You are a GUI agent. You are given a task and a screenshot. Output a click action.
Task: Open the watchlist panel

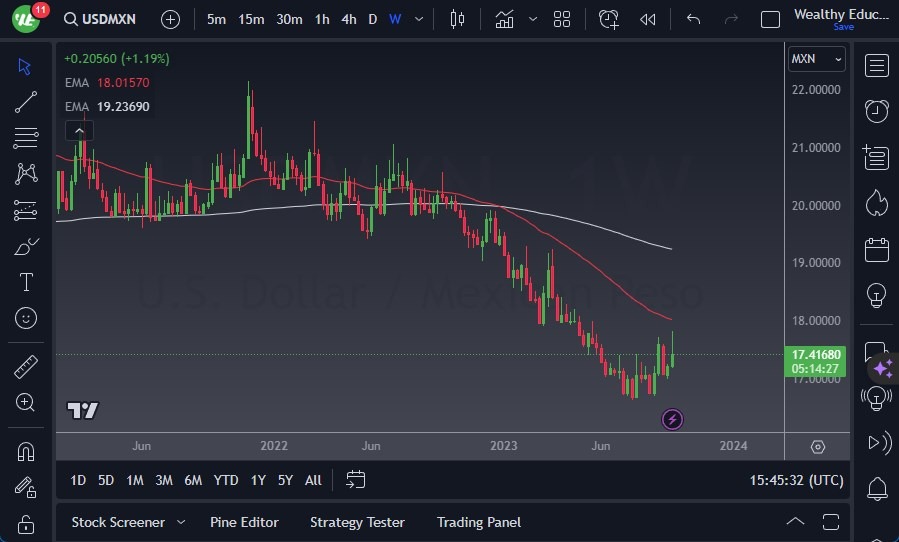click(877, 65)
